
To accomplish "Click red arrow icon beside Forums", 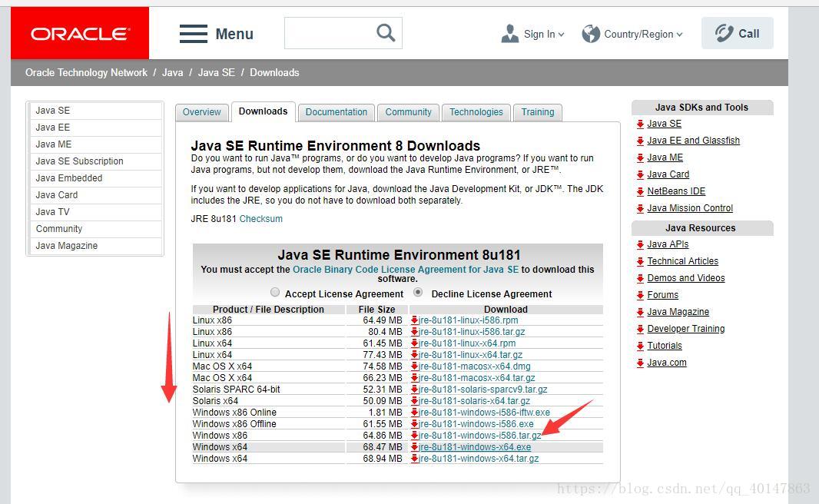I will pyautogui.click(x=640, y=295).
